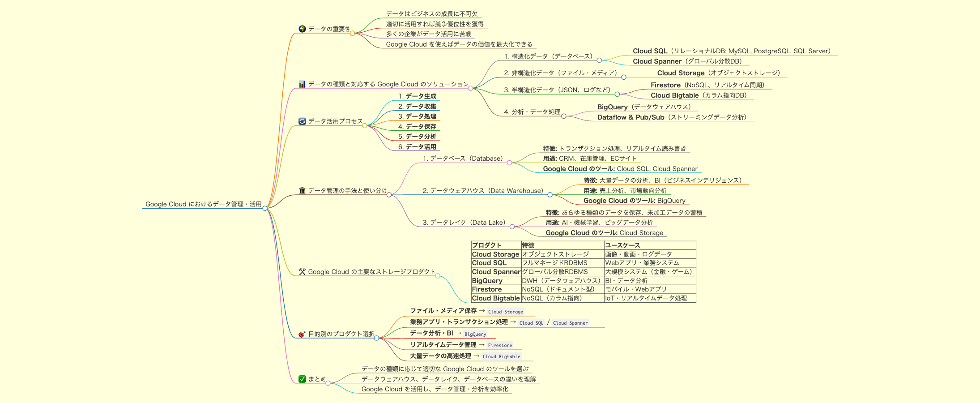This screenshot has width=980, height=403.
Task: Select the node 用途: 売上分析、市場動向分析
Action: point(625,191)
